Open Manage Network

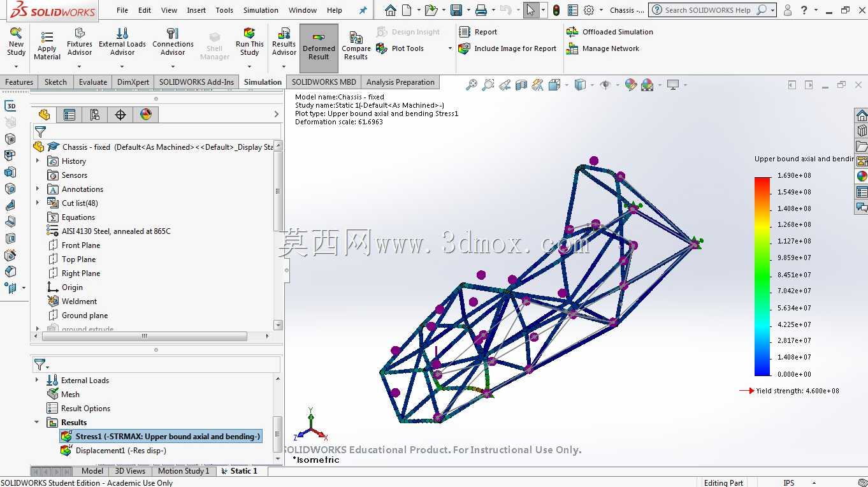coord(603,48)
